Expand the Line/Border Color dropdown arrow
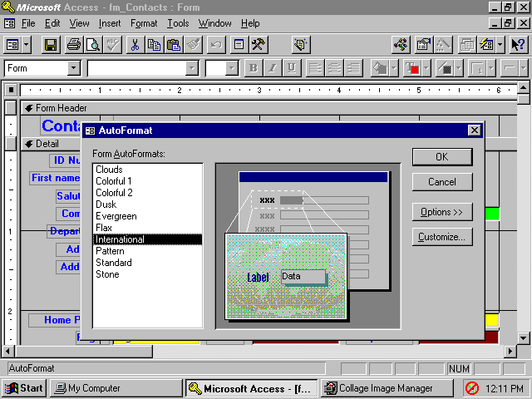The image size is (532, 399). [x=459, y=68]
